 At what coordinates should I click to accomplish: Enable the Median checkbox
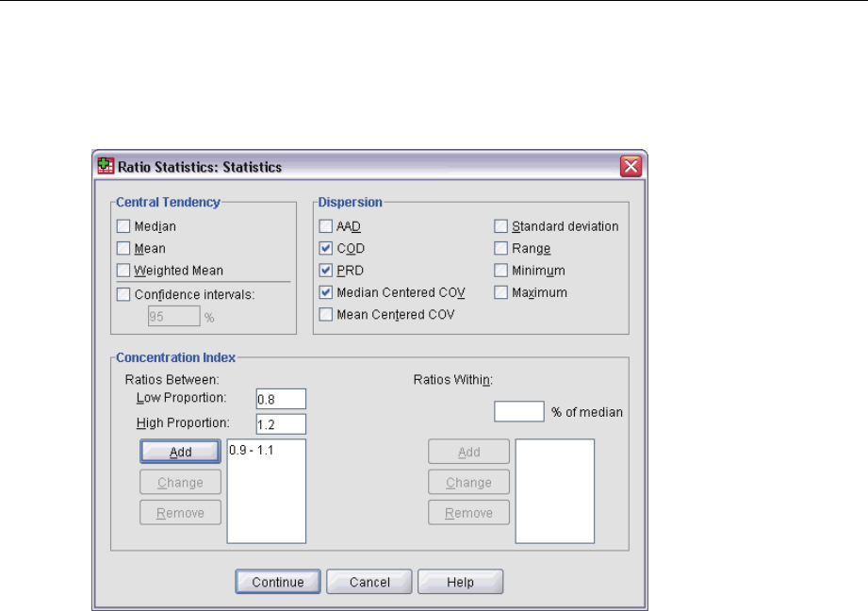(123, 226)
